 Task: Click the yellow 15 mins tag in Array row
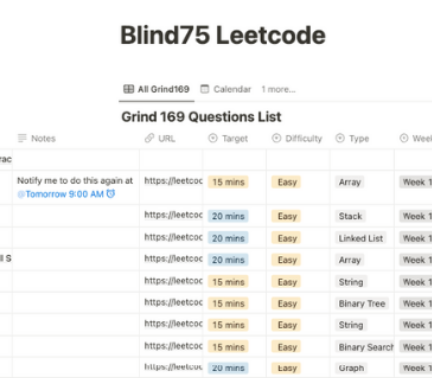point(228,182)
